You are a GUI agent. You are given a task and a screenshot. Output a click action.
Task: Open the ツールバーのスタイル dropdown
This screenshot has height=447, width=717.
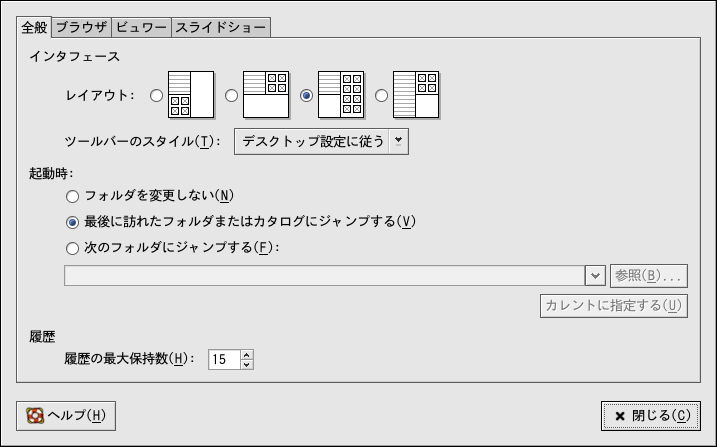(x=321, y=141)
